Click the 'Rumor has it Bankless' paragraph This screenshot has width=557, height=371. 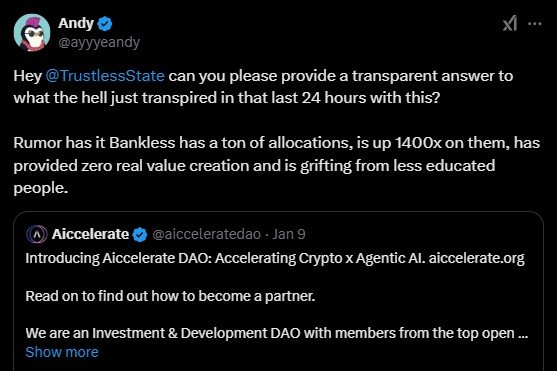pyautogui.click(x=277, y=165)
